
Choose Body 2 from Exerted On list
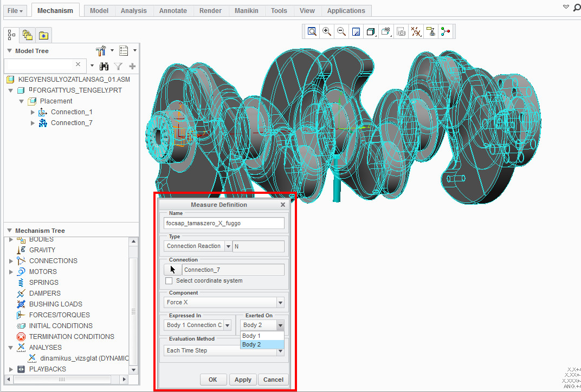pyautogui.click(x=262, y=344)
